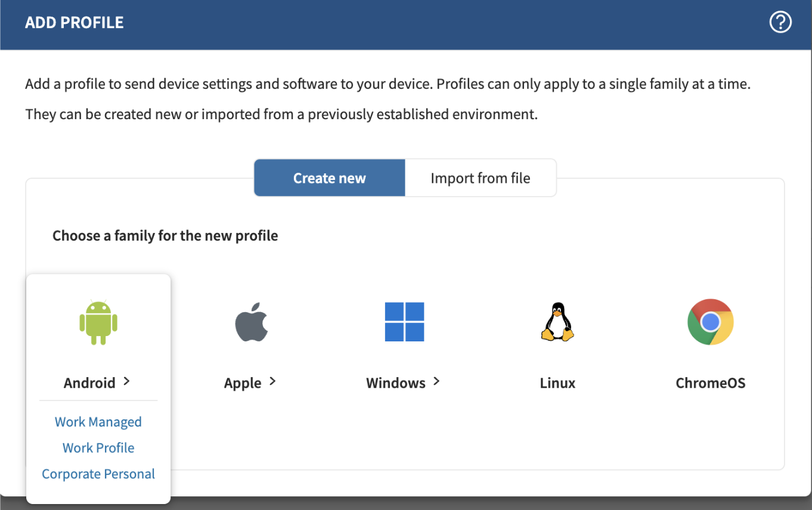
Task: Expand the chevron next to Apple
Action: point(272,381)
